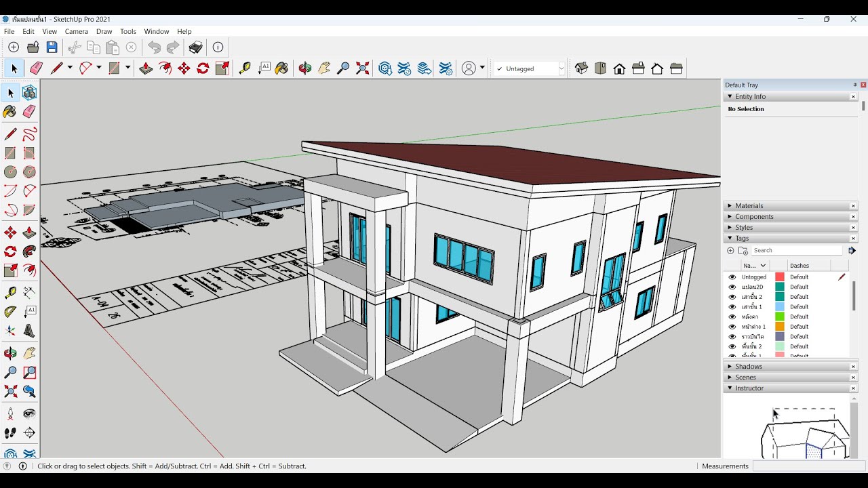This screenshot has width=868, height=488.
Task: Activate the Move tool in top toolbar
Action: click(184, 68)
